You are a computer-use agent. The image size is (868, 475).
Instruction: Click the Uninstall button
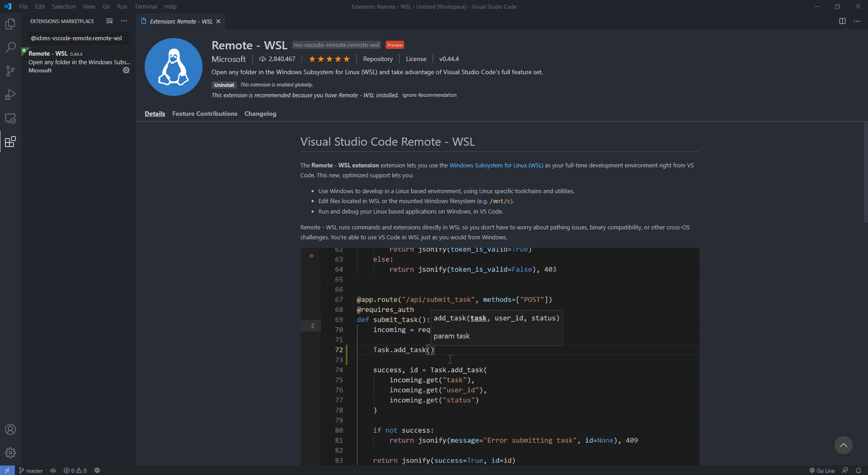(224, 85)
